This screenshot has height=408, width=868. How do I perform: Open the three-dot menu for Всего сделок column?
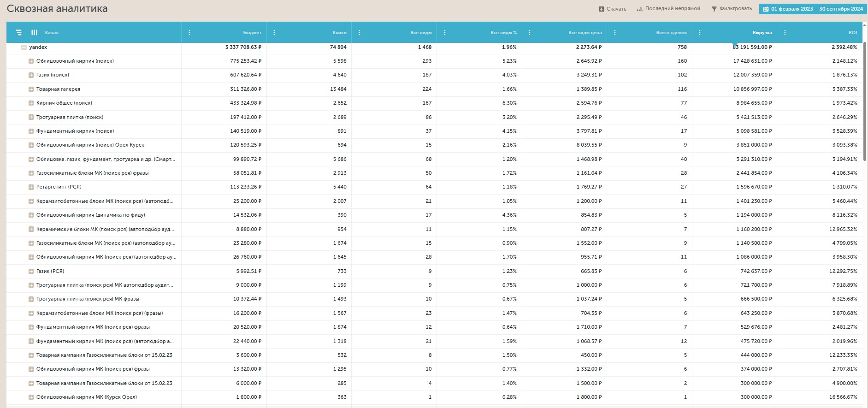[x=615, y=33]
